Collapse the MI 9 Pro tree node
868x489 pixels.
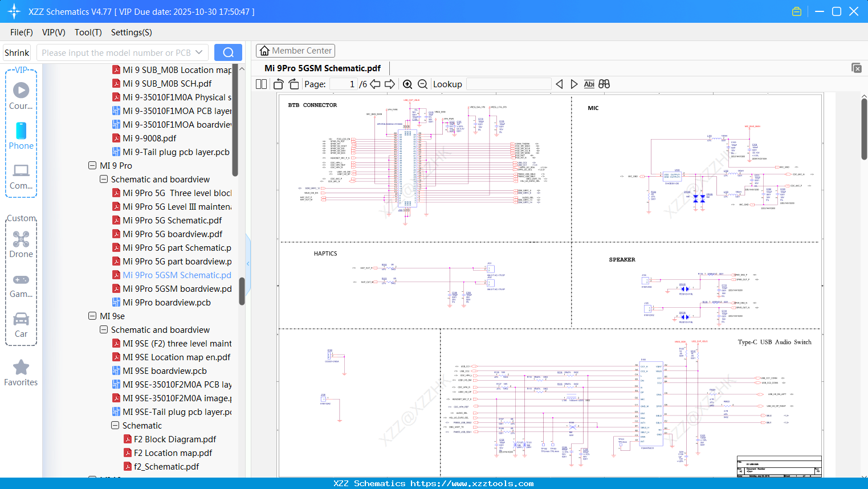tap(92, 165)
